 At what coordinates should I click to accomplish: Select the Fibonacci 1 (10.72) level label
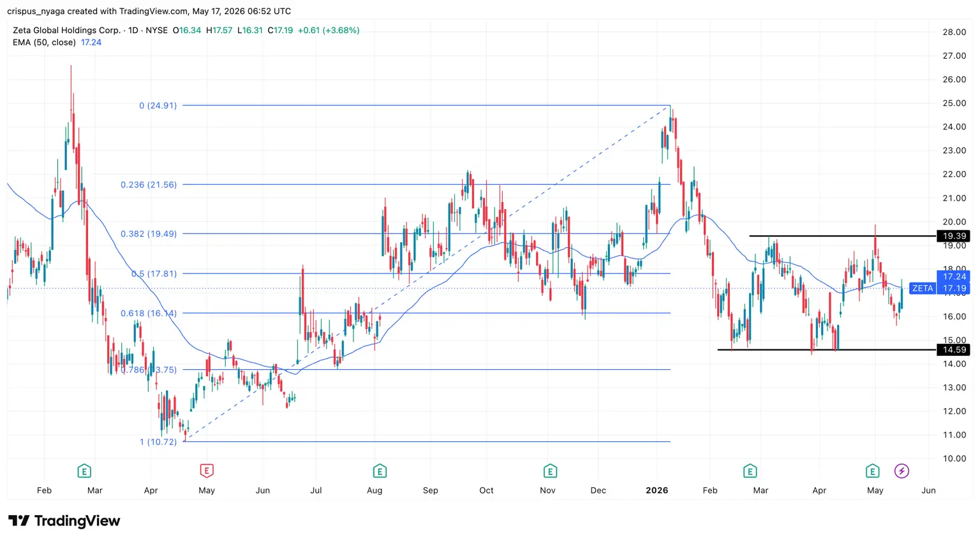158,442
